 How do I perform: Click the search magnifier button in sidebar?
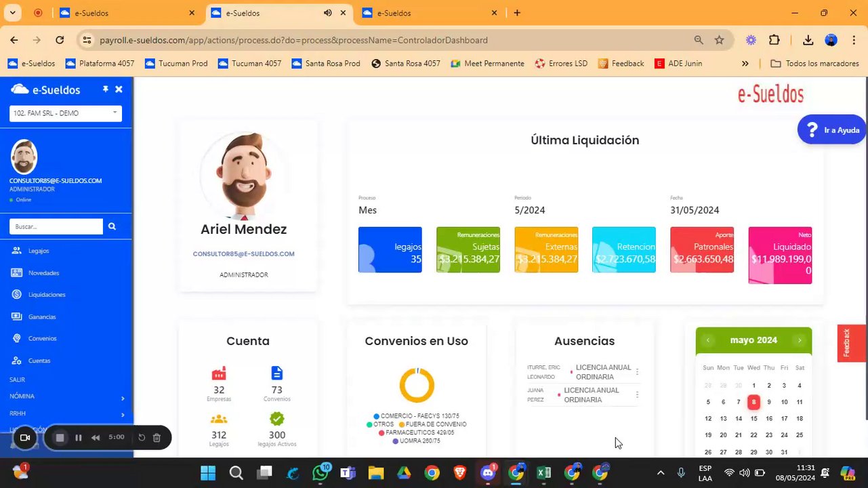112,226
